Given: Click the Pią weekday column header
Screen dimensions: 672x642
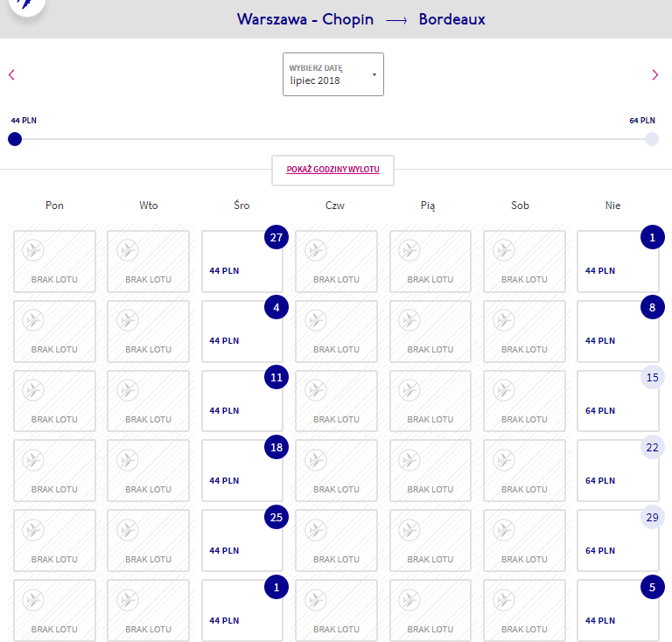Looking at the screenshot, I should (428, 206).
